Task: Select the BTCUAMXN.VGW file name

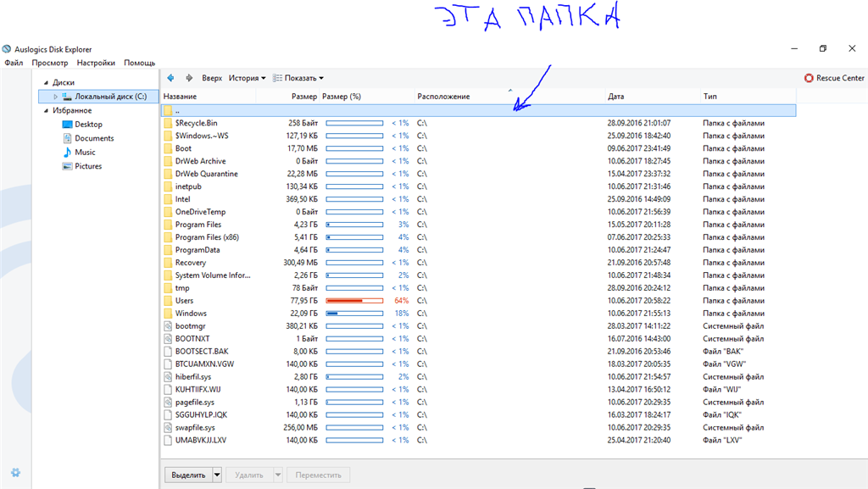Action: coord(204,364)
